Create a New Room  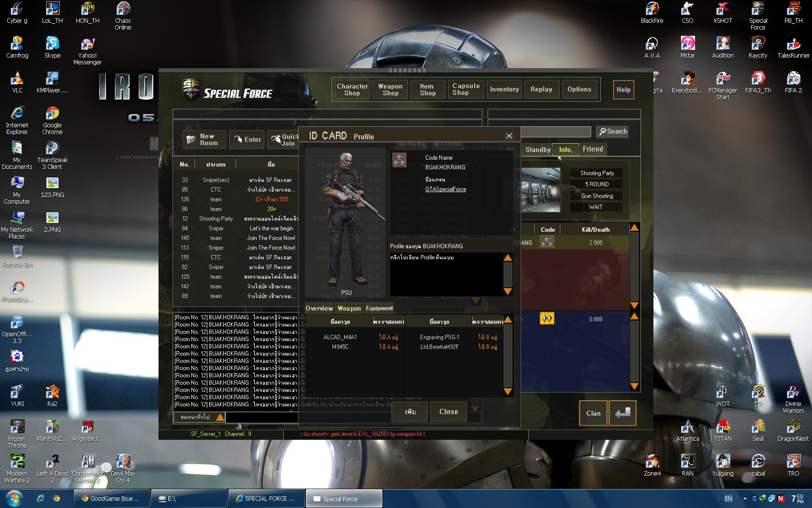click(x=205, y=140)
